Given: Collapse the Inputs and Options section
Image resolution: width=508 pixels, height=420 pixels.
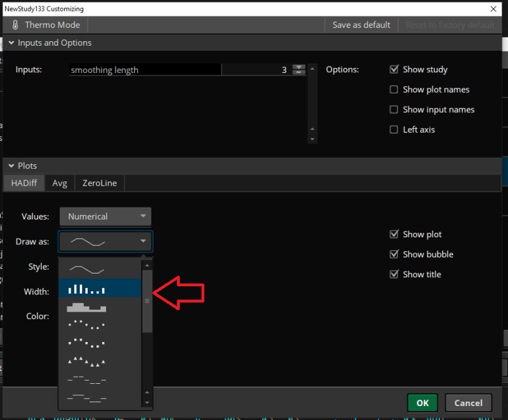Looking at the screenshot, I should click(x=11, y=43).
